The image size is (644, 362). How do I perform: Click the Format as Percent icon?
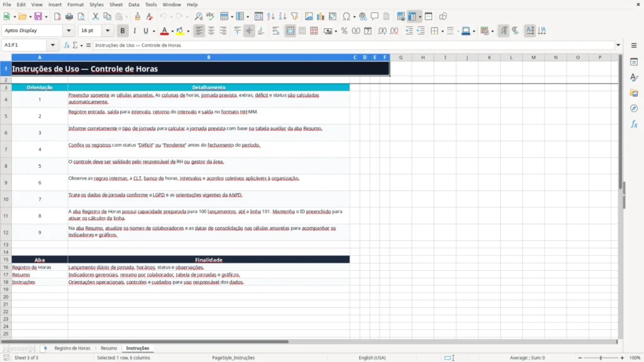344,31
